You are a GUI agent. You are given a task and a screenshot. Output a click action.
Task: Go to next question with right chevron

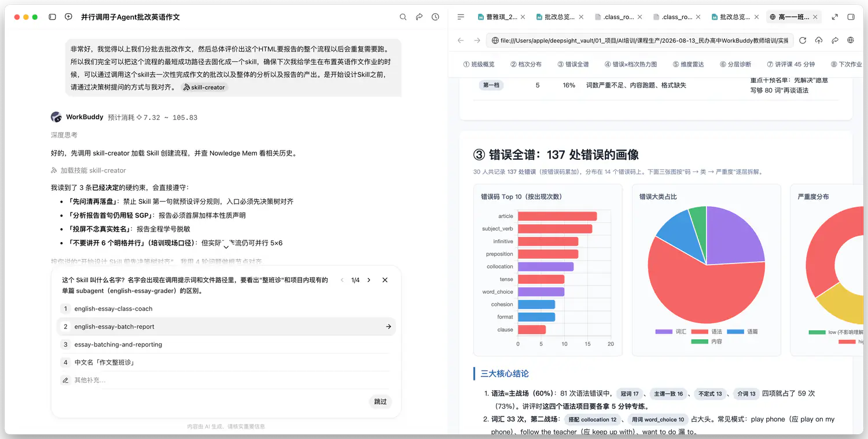click(369, 280)
